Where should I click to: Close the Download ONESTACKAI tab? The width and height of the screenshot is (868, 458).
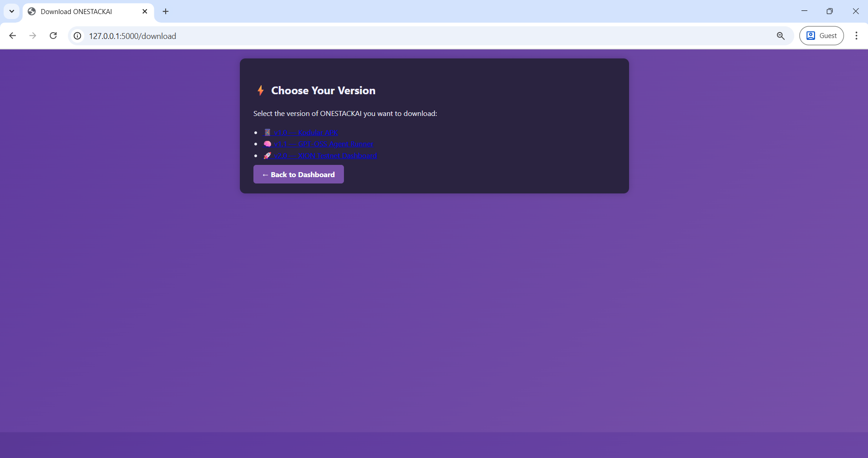click(x=145, y=11)
